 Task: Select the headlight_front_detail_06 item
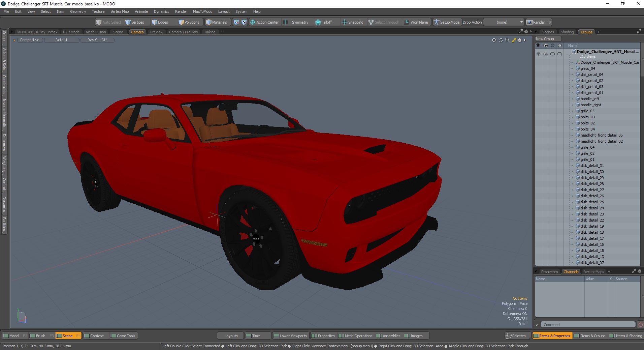tap(602, 135)
